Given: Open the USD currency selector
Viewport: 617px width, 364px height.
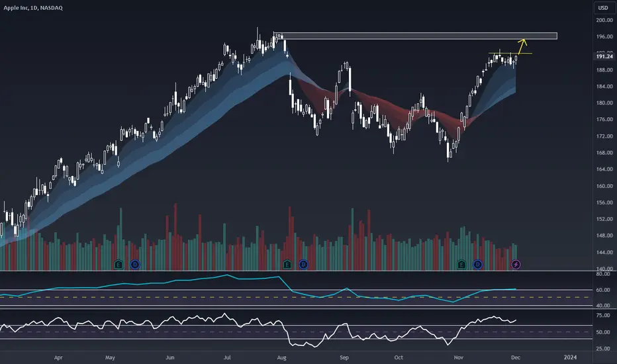Looking at the screenshot, I should (x=603, y=8).
